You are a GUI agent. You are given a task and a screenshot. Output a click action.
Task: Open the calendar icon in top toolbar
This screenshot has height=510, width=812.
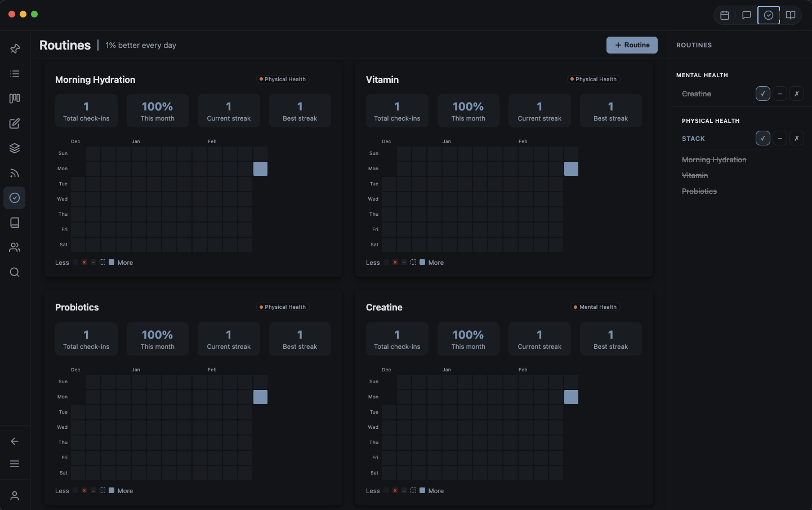tap(725, 15)
